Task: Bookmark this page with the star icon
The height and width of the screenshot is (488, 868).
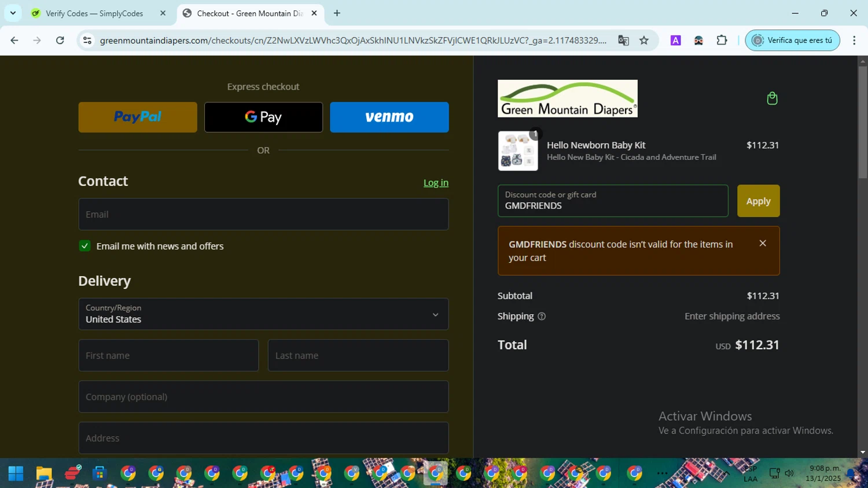Action: tap(644, 41)
